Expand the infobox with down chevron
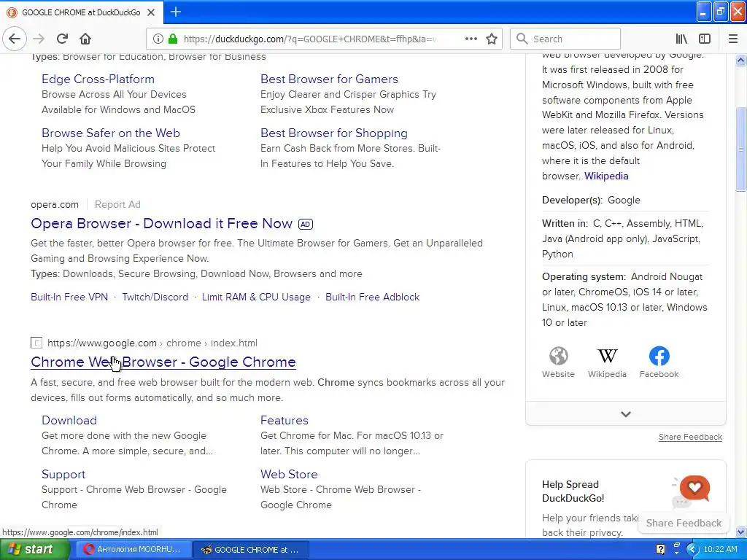This screenshot has height=560, width=747. [x=625, y=414]
